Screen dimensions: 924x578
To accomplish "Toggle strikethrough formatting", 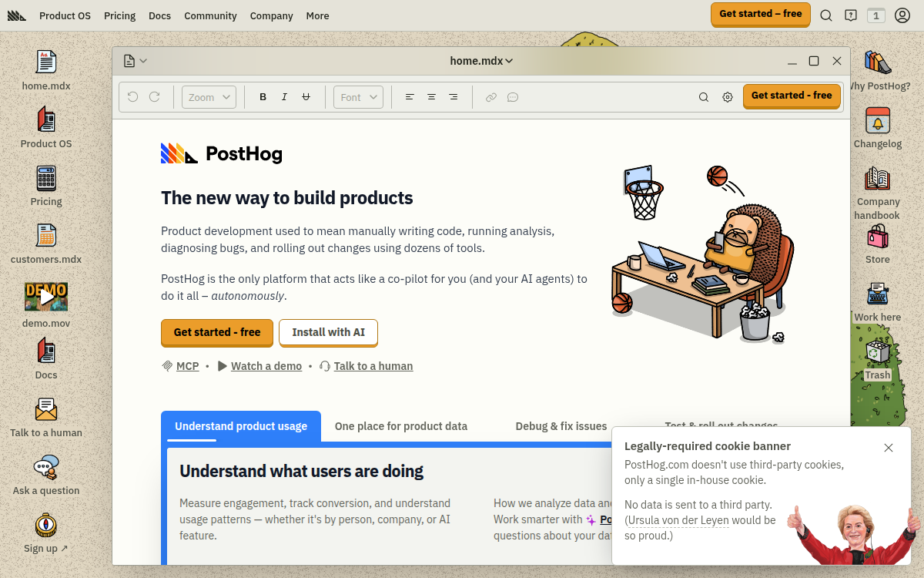I will tap(306, 97).
